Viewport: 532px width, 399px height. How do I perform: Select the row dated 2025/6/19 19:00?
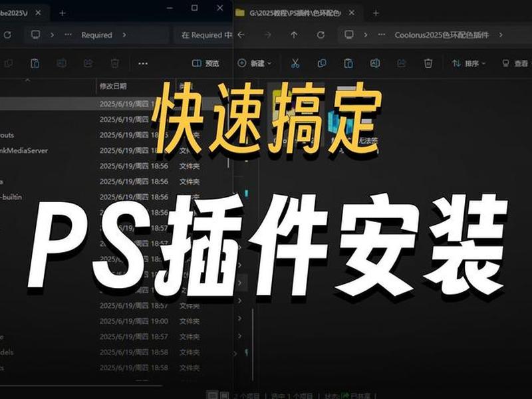(x=114, y=321)
